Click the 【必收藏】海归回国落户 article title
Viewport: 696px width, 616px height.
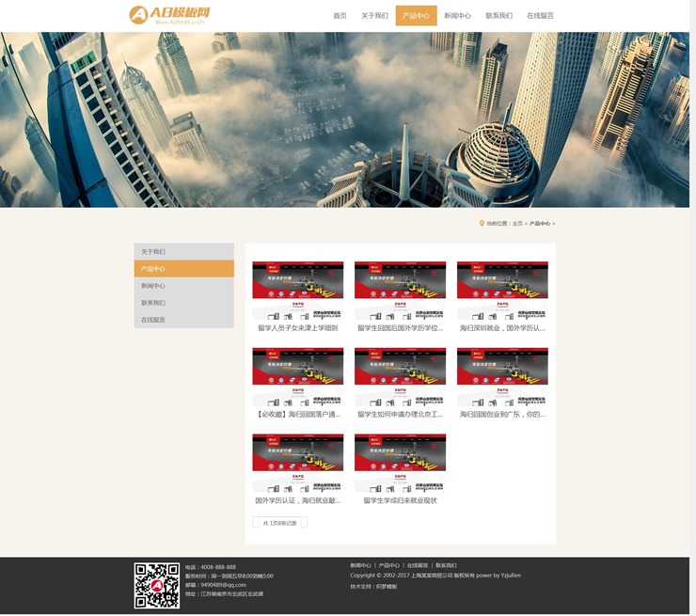click(x=297, y=414)
